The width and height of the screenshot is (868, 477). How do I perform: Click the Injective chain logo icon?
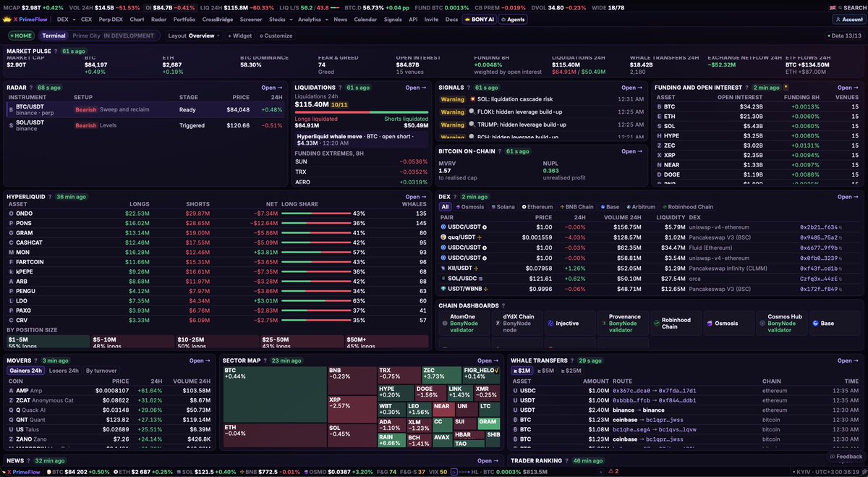(552, 324)
